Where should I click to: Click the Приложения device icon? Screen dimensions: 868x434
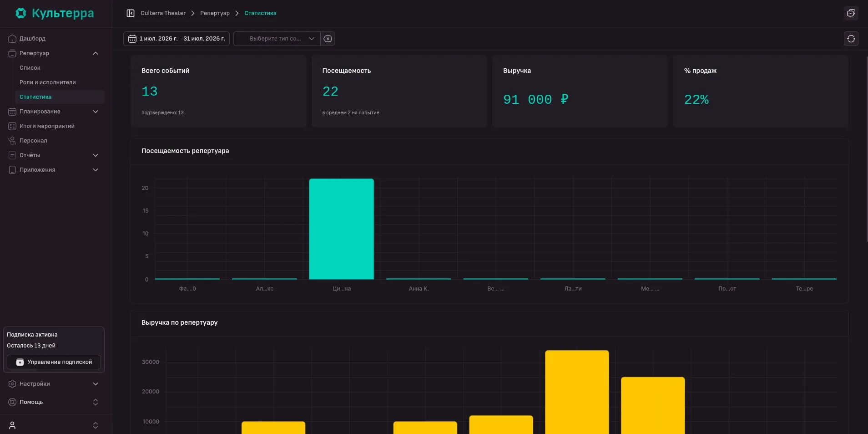pos(12,170)
